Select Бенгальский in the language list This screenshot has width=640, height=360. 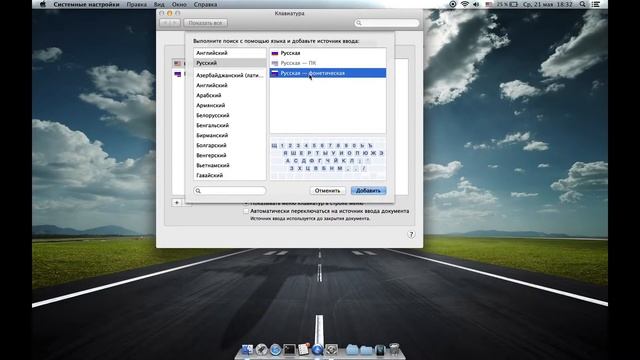[x=230, y=125]
